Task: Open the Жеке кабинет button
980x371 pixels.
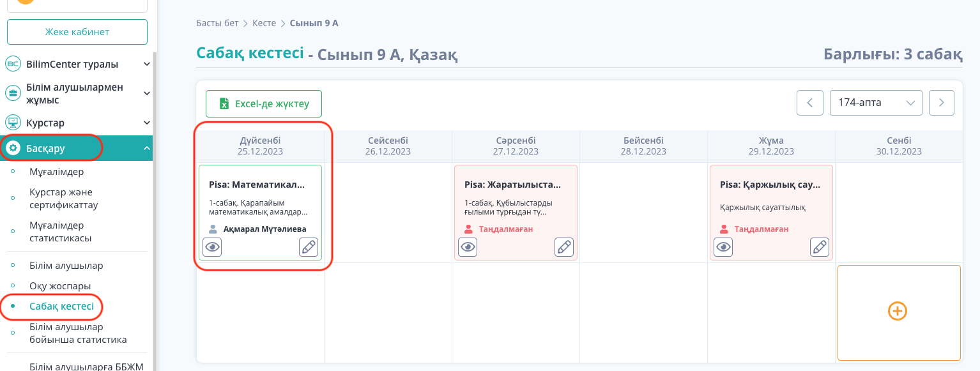Action: click(x=77, y=32)
